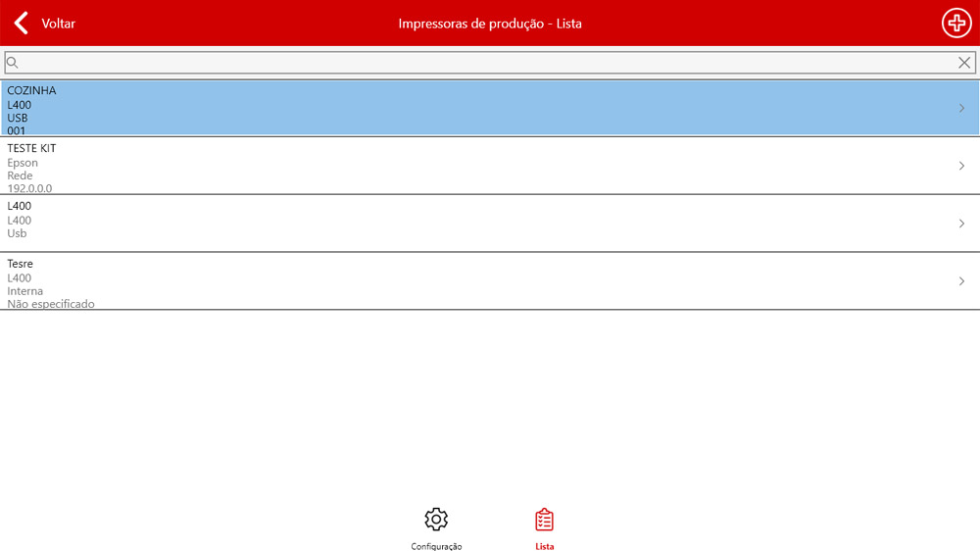Expand the Tesre row arrow

pos(961,281)
